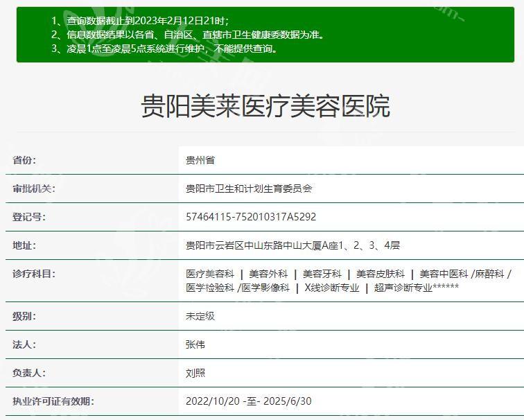Click the address value starting with 贵阳市云岩区

pyautogui.click(x=292, y=245)
